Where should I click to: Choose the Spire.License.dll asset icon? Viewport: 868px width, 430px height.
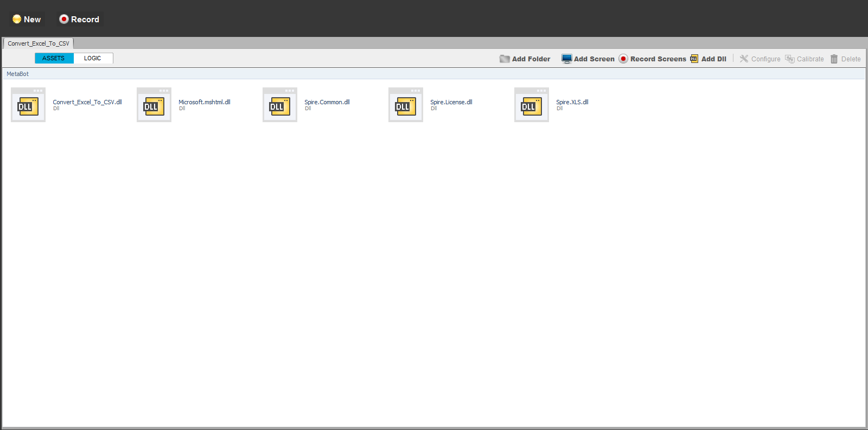click(406, 105)
